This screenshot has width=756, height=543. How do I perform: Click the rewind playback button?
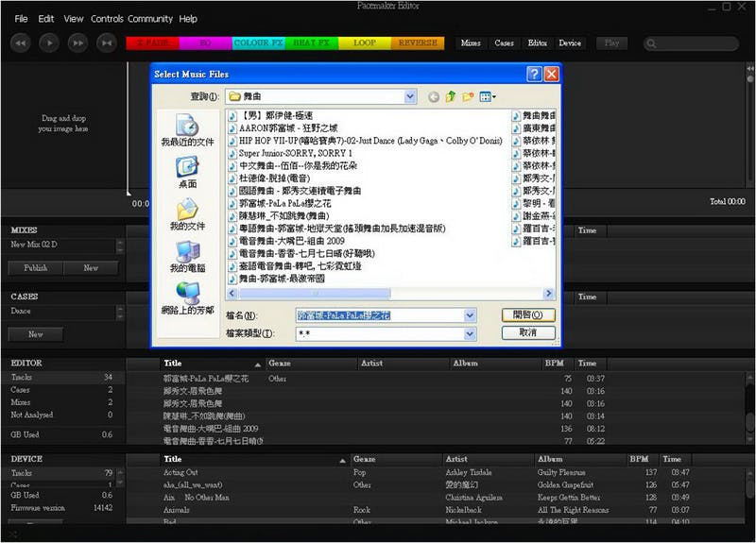coord(20,42)
